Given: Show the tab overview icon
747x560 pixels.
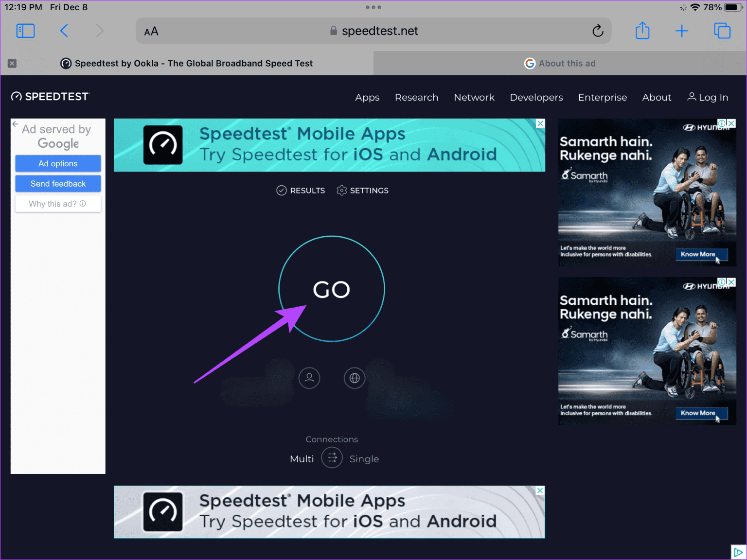Looking at the screenshot, I should click(722, 31).
